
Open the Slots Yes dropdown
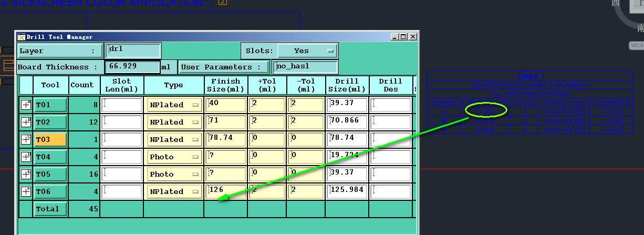pos(307,50)
